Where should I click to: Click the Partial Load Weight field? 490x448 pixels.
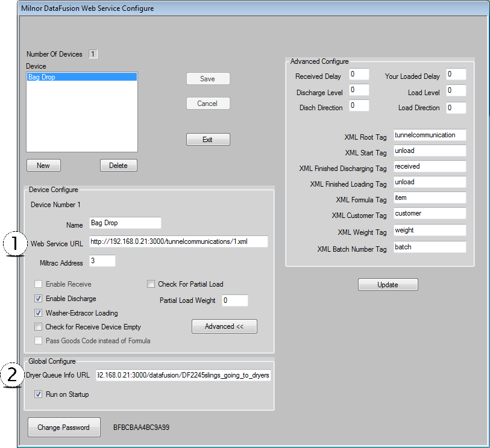click(x=234, y=300)
